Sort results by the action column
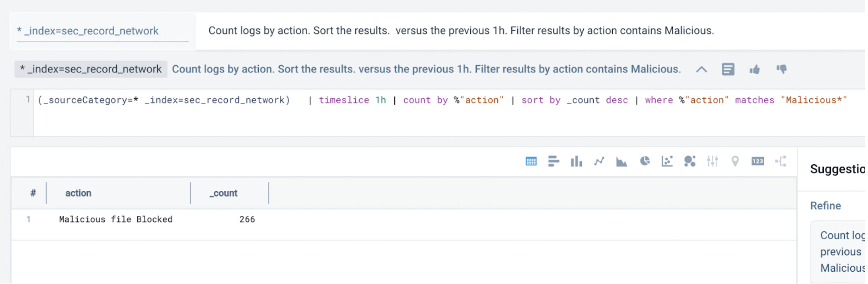 tap(79, 193)
